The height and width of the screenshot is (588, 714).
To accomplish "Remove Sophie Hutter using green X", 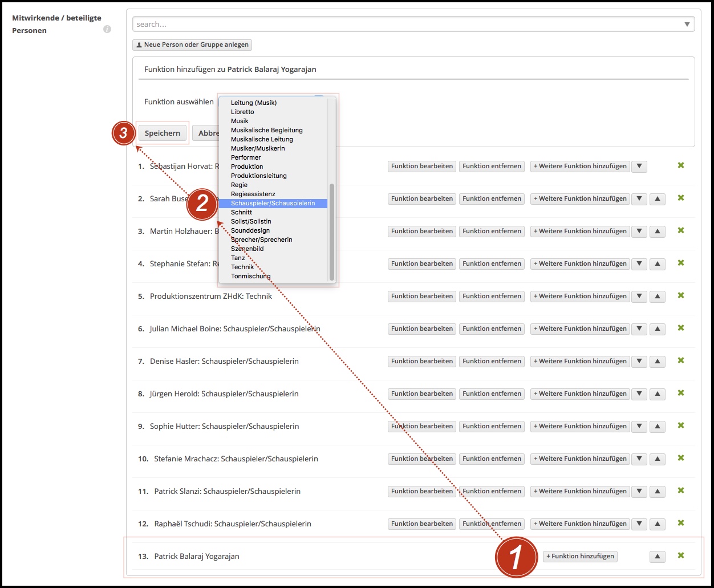I will (x=680, y=425).
